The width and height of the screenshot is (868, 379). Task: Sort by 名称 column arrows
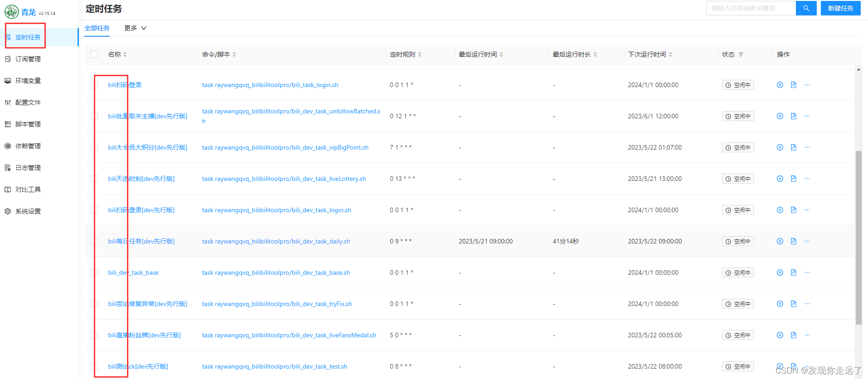(125, 54)
